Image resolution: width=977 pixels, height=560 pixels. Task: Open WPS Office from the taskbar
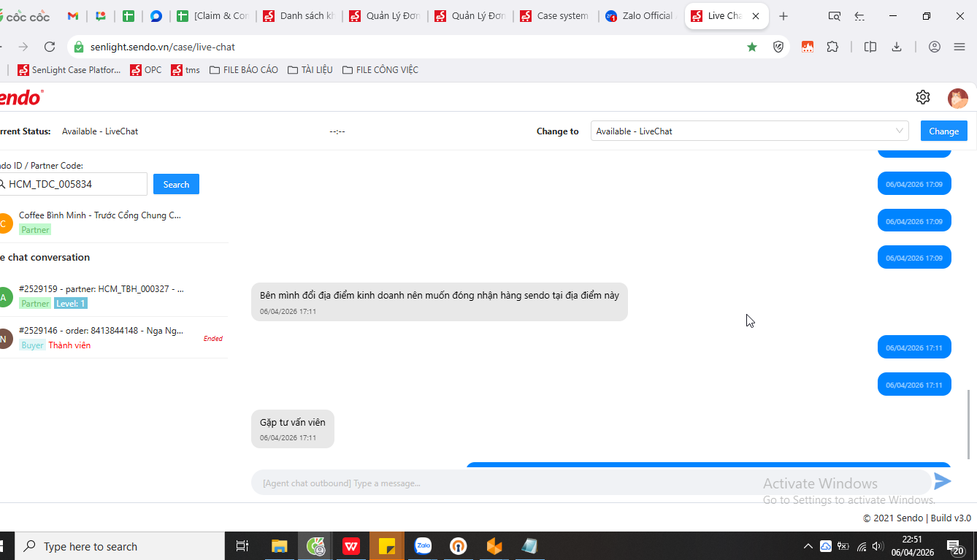[351, 546]
